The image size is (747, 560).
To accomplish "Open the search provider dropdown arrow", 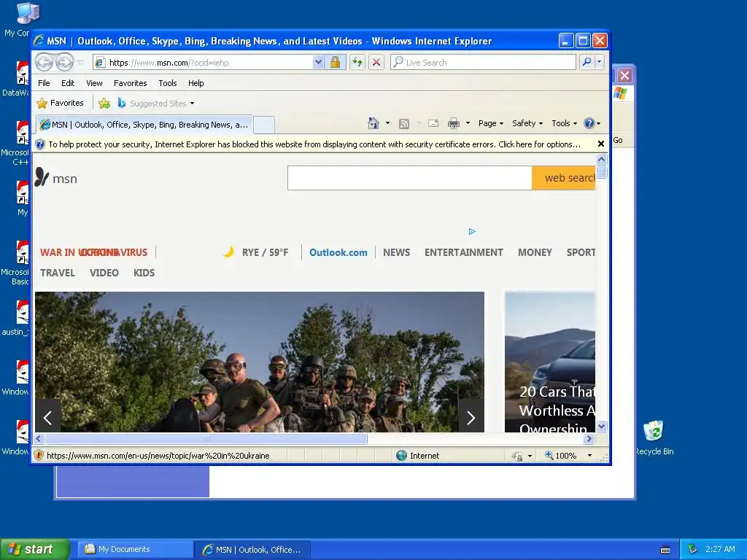I will 600,63.
